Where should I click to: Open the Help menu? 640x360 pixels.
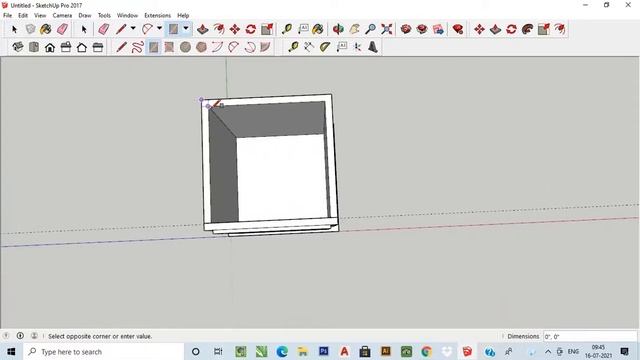point(183,15)
